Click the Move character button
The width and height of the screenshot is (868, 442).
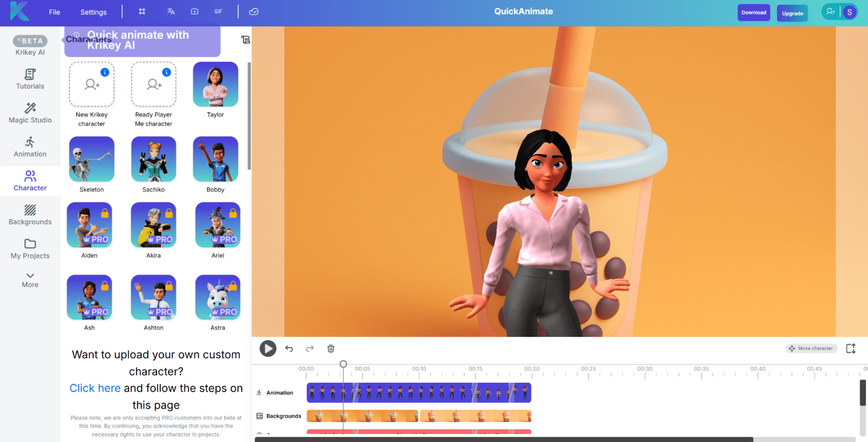coord(811,348)
